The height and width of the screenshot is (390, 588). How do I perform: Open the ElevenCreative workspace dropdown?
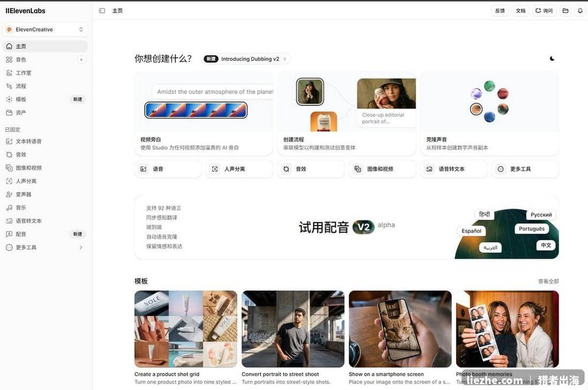[45, 29]
